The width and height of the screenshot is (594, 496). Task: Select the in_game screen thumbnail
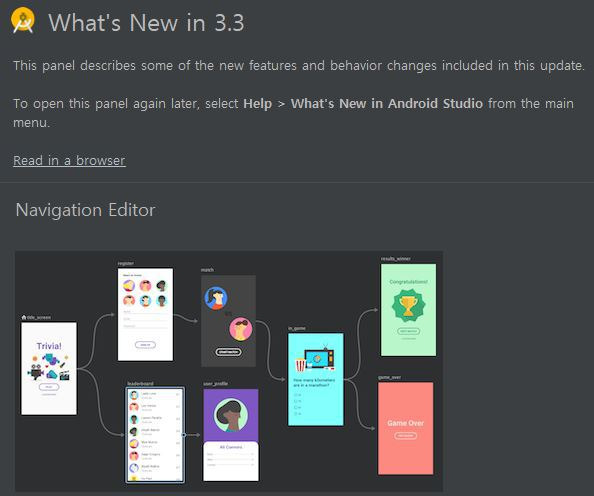coord(316,379)
